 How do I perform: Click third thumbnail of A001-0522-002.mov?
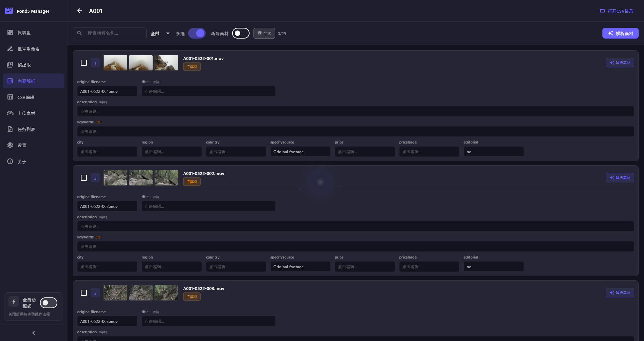[x=166, y=178]
